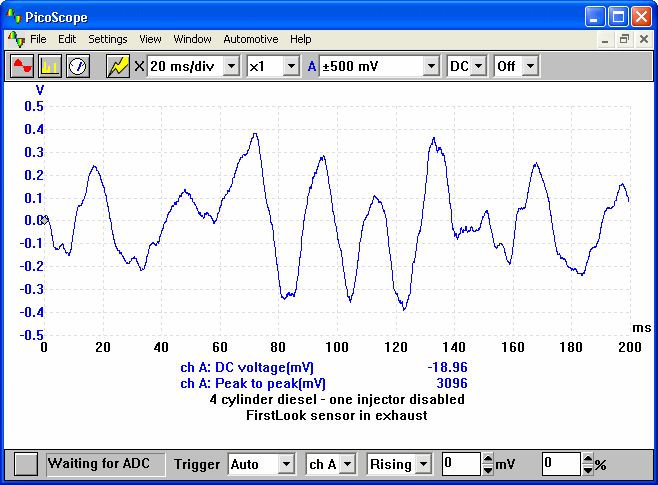Minimize the PicoScope main window
The width and height of the screenshot is (658, 485).
pos(595,17)
